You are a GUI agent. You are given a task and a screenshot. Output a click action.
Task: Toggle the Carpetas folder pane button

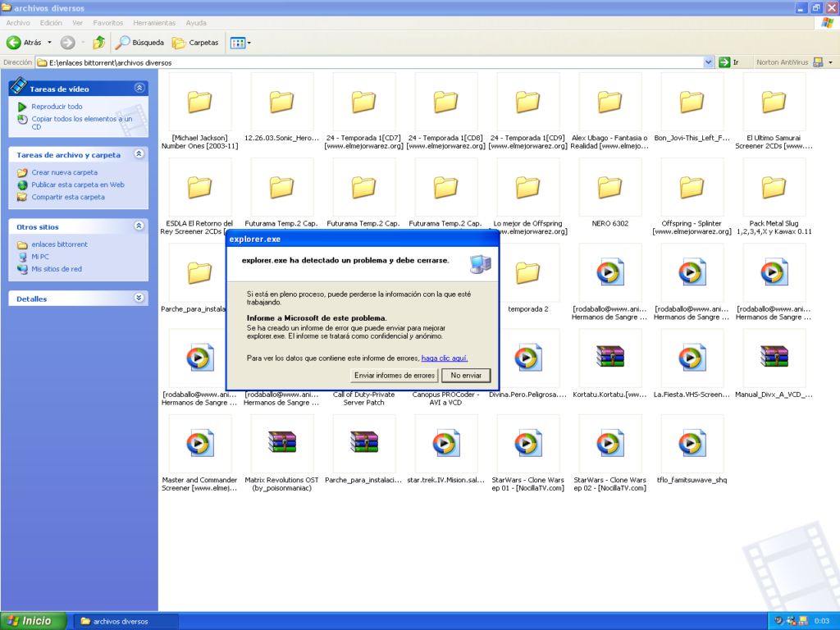click(195, 43)
